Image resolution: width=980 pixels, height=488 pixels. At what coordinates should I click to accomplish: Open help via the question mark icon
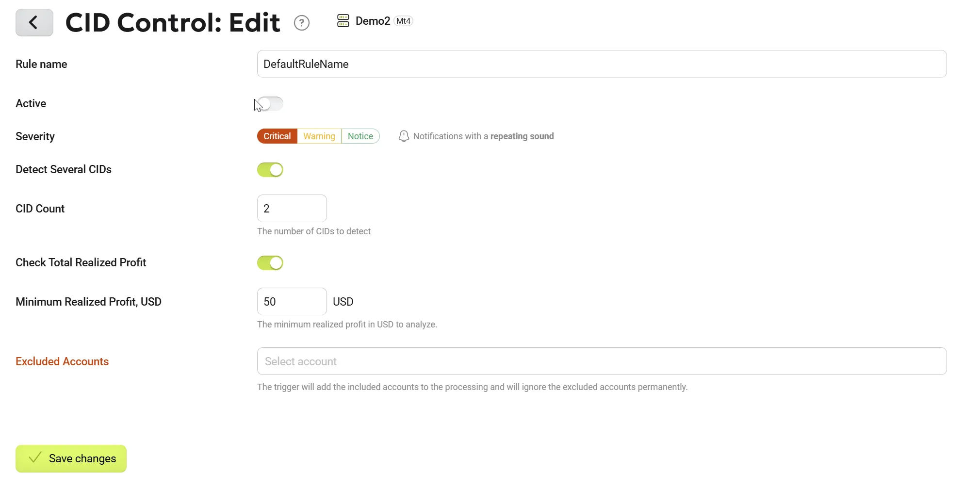tap(302, 23)
